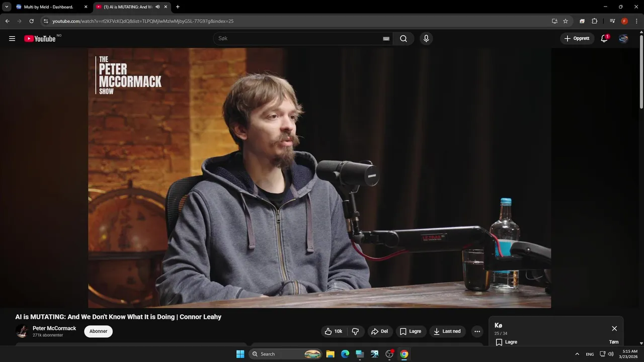Click the Opprett create button
The image size is (644, 362).
click(x=577, y=39)
